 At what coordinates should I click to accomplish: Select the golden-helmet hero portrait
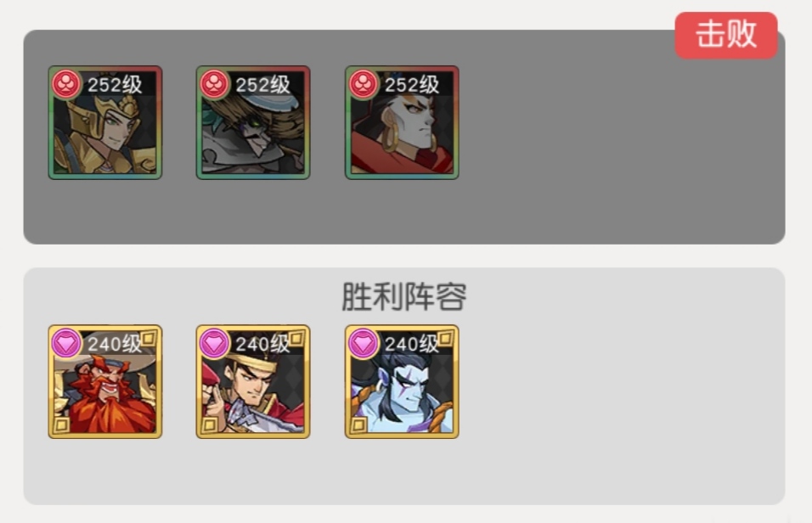(x=105, y=123)
